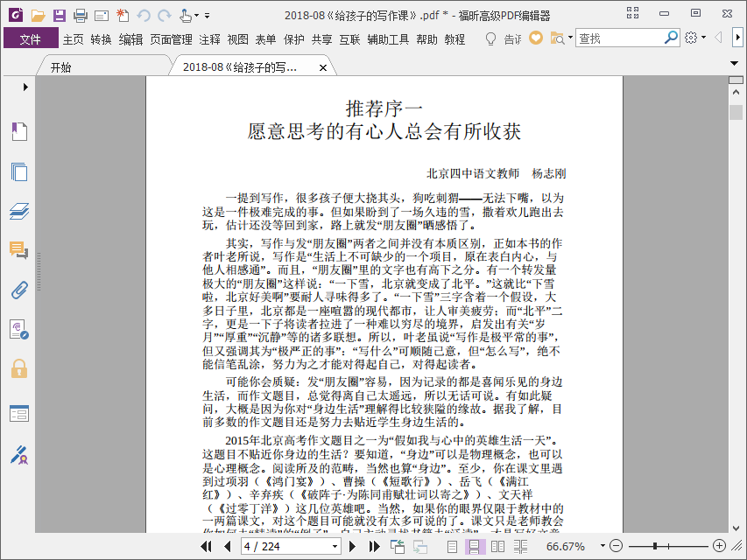Open the 帮助 ribbon tab
Viewport: 747px width, 560px height.
click(426, 39)
